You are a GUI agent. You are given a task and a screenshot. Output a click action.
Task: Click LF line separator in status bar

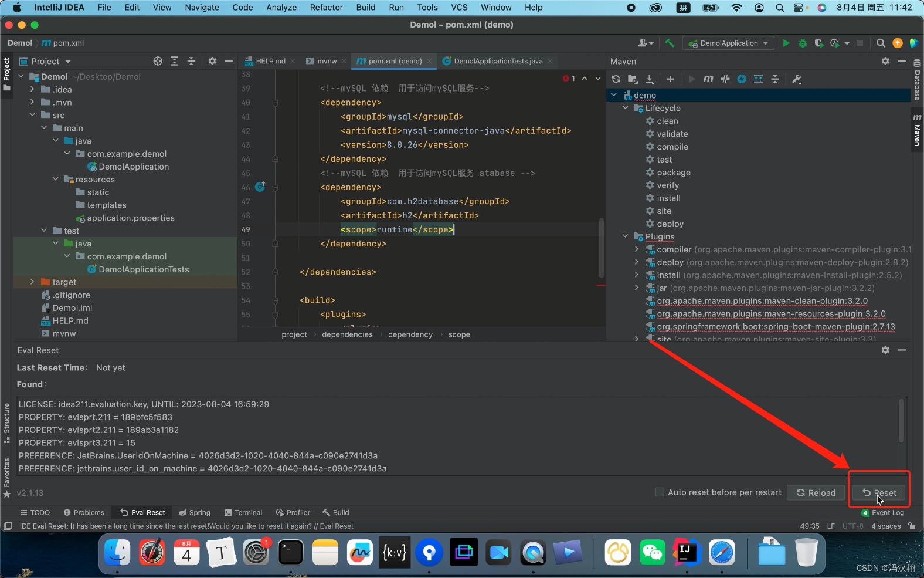tap(831, 526)
